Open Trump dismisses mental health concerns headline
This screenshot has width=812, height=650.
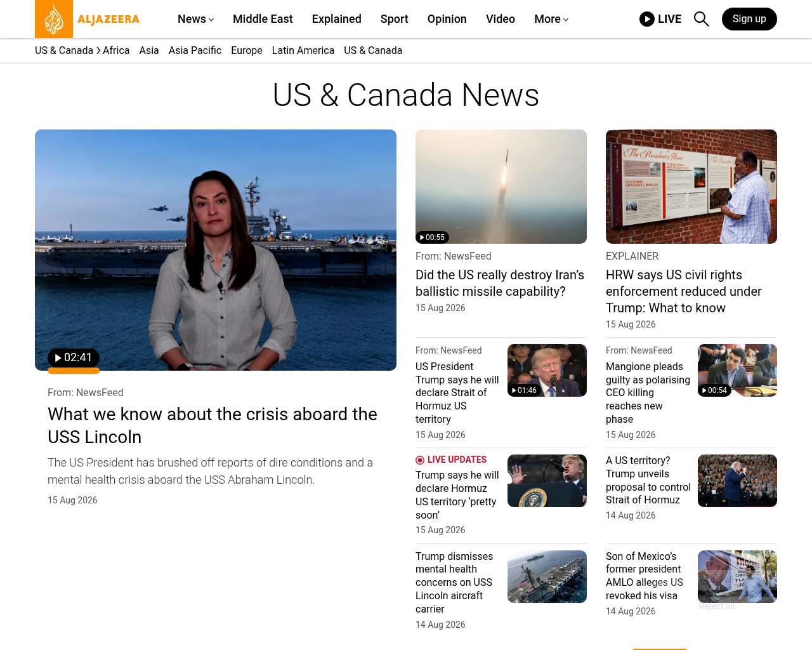pyautogui.click(x=454, y=583)
